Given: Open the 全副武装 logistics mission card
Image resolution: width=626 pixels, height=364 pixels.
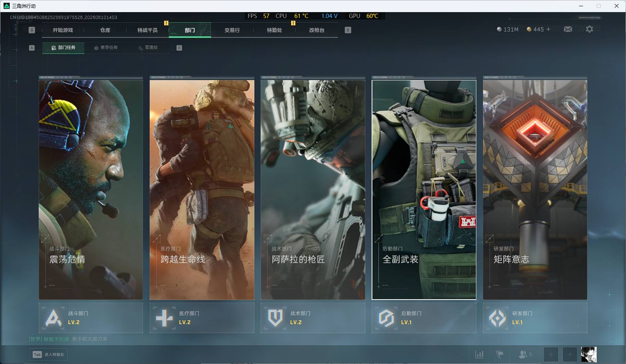Looking at the screenshot, I should [x=424, y=190].
